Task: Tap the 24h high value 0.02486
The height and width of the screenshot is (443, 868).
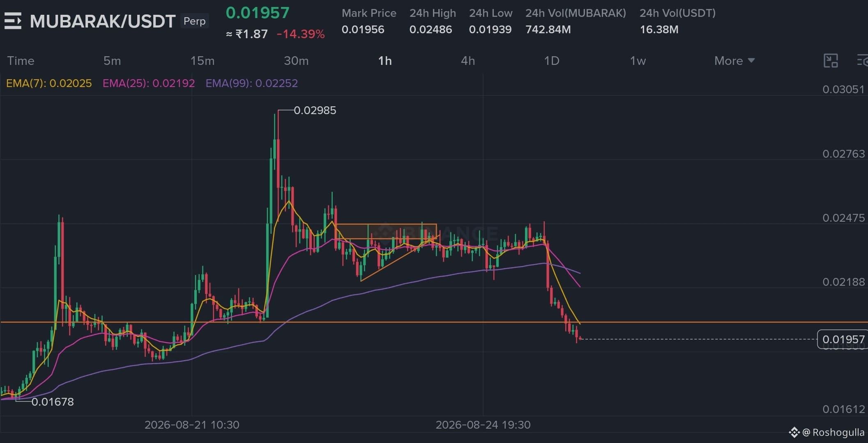Action: coord(431,30)
